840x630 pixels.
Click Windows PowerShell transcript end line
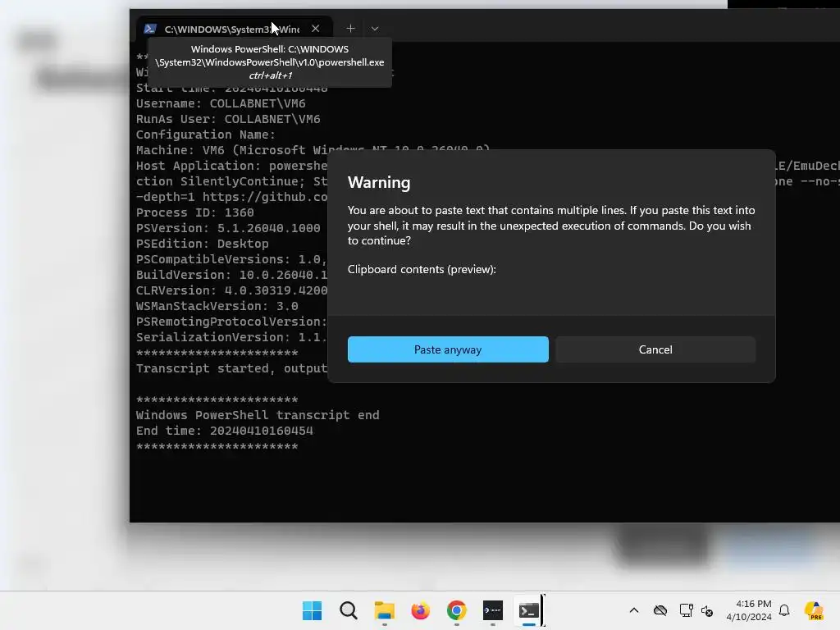[258, 415]
